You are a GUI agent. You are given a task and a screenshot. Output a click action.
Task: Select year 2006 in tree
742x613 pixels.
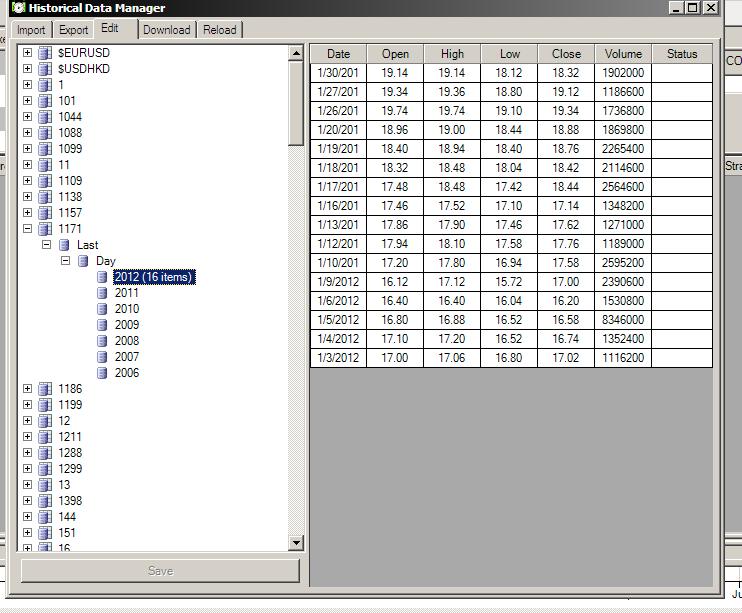(x=127, y=373)
